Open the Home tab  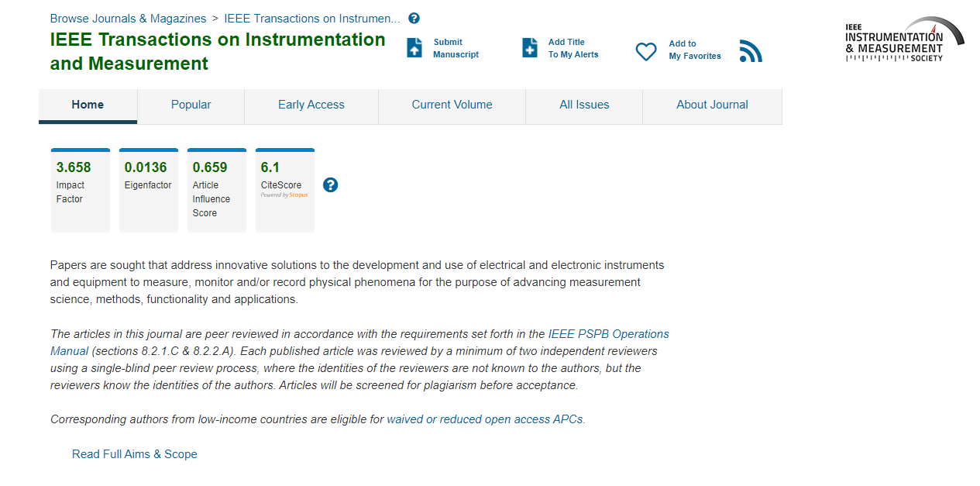point(88,106)
